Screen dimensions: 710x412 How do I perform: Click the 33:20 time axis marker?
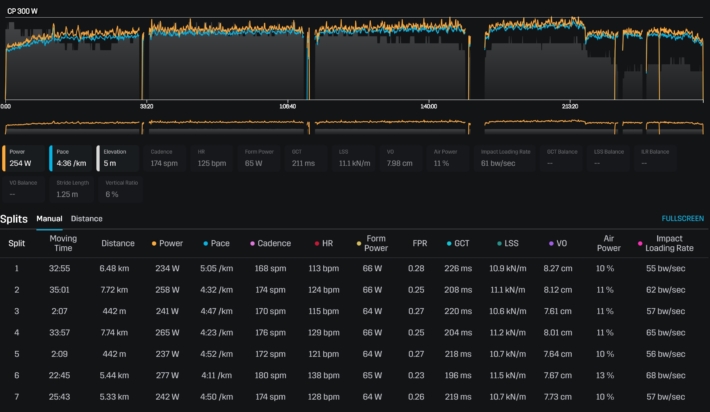pyautogui.click(x=146, y=105)
